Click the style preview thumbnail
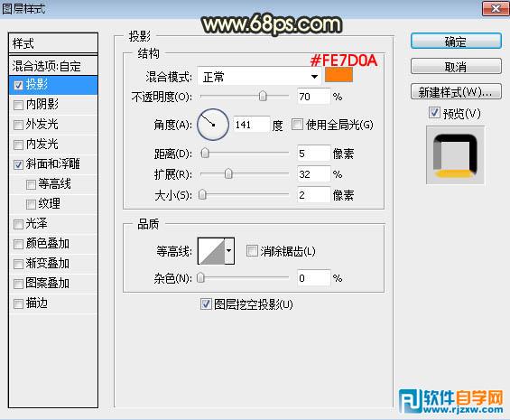The image size is (510, 420). point(455,155)
